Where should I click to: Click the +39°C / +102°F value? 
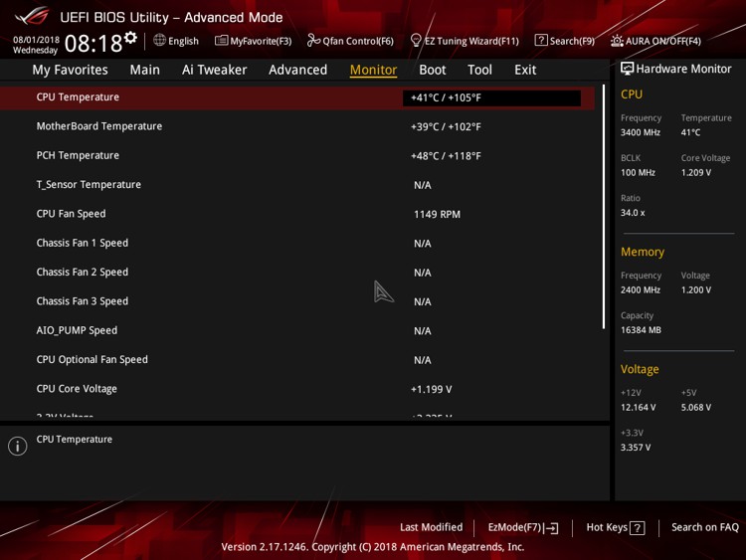(x=446, y=127)
